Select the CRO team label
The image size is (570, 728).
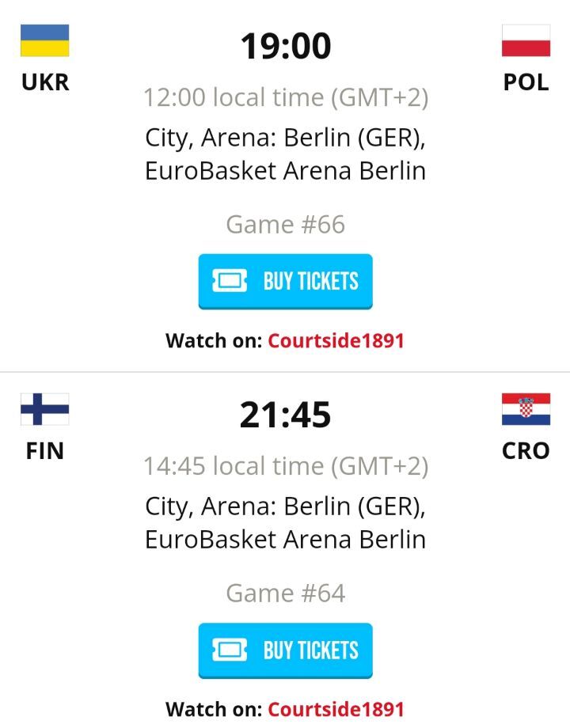coord(526,451)
